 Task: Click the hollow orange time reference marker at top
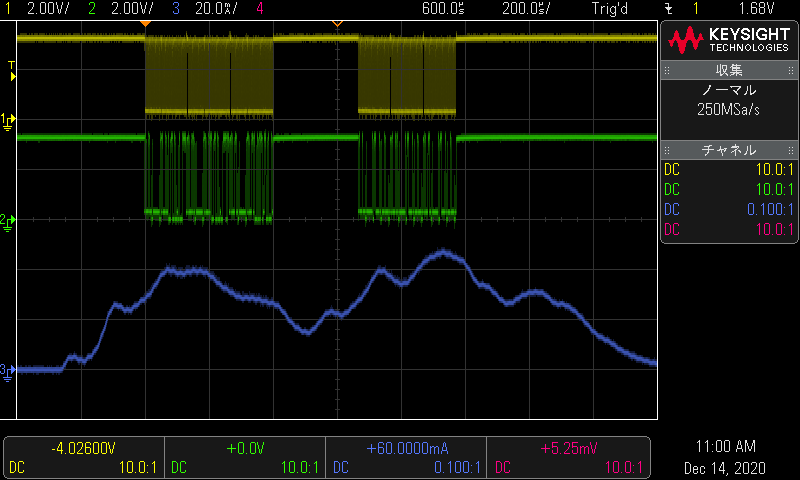click(337, 23)
